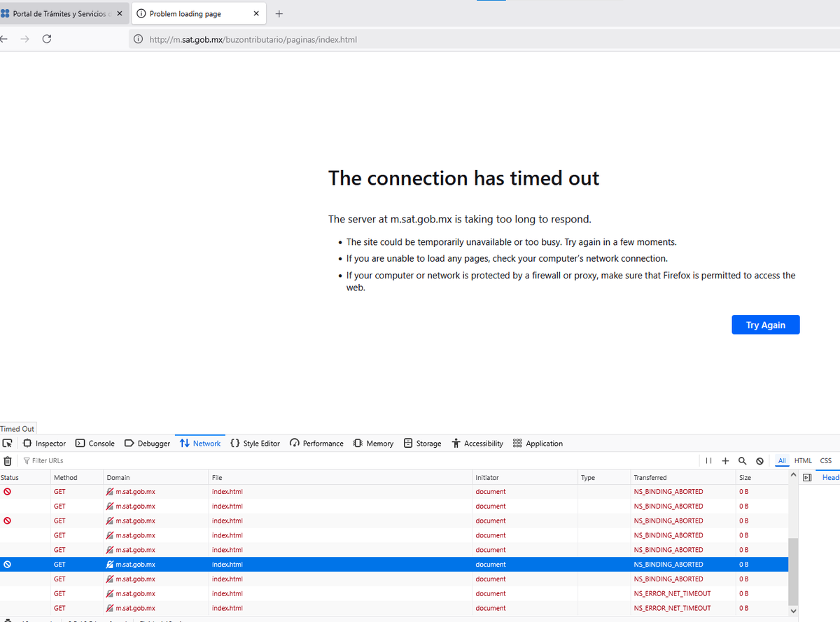Select the Network panel tab
The height and width of the screenshot is (622, 840).
(x=200, y=444)
